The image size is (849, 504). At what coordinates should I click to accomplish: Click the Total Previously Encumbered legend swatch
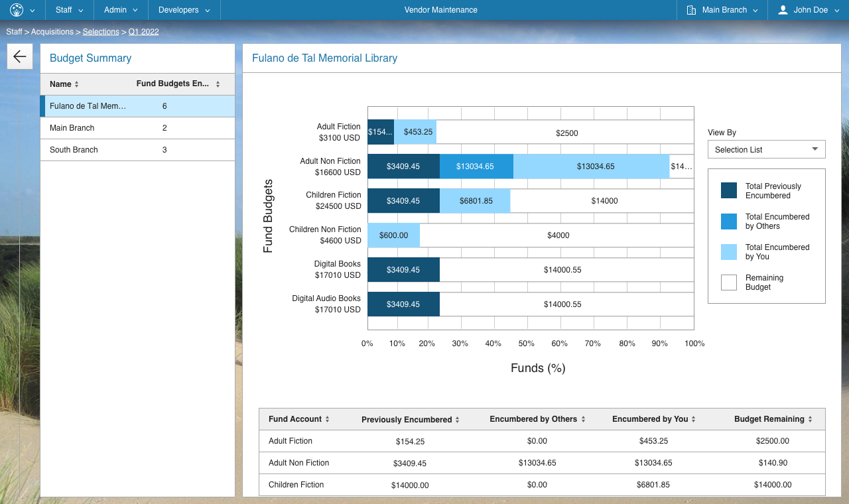pos(729,191)
